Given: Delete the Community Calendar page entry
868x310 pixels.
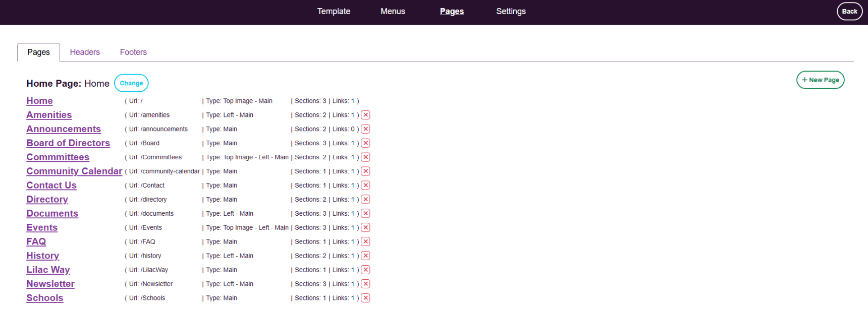Looking at the screenshot, I should click(366, 171).
